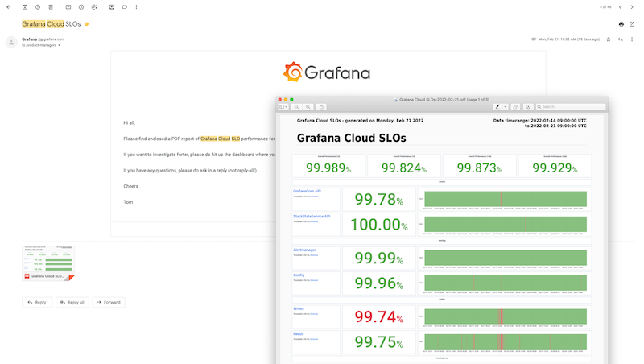Click the Forward button
Image resolution: width=644 pixels, height=364 pixels.
click(x=108, y=302)
